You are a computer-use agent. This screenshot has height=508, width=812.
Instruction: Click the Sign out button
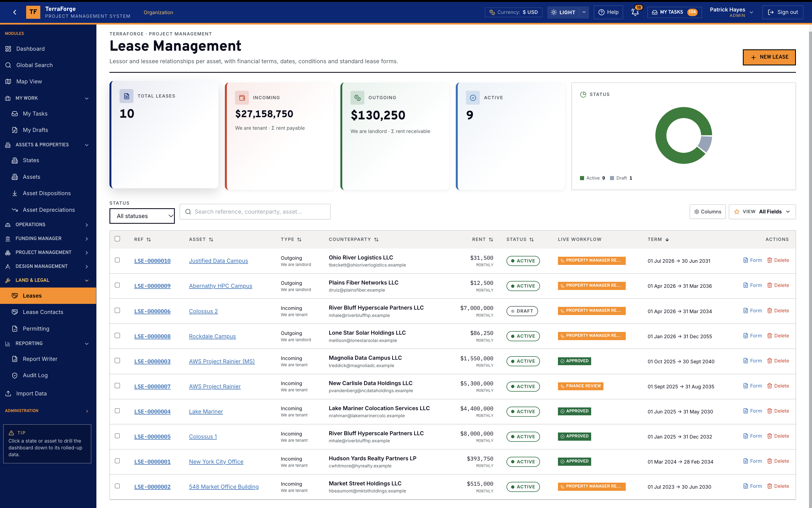783,13
